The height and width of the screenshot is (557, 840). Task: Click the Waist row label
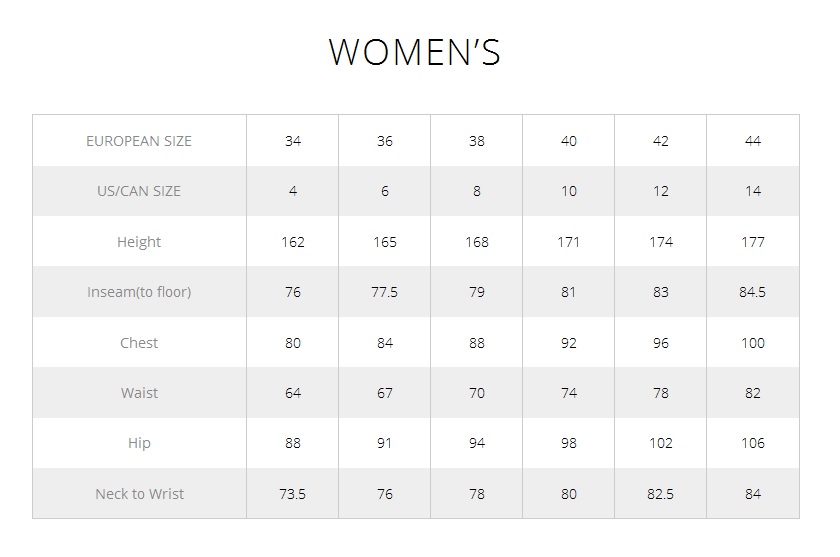[139, 393]
